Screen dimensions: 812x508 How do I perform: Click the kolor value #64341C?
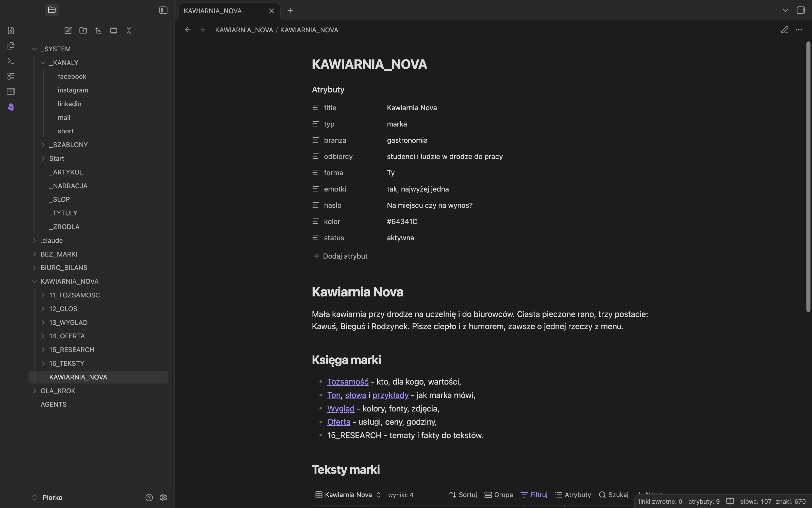pyautogui.click(x=402, y=222)
